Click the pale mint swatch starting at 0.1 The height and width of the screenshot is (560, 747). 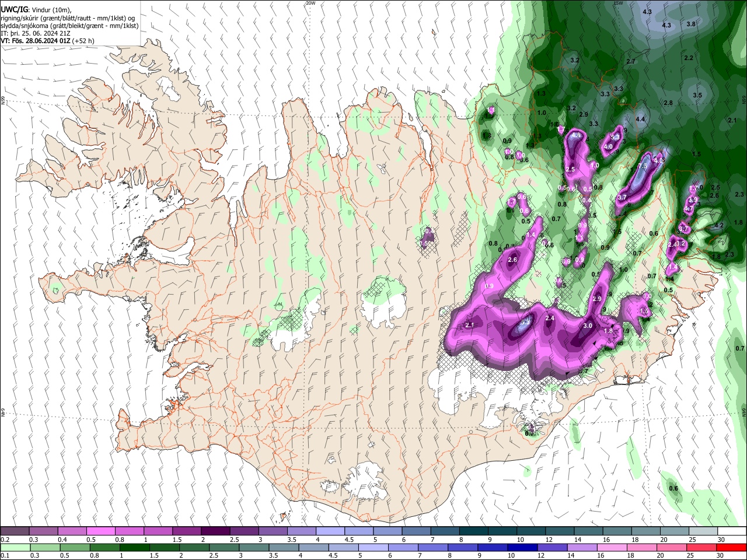[15, 547]
